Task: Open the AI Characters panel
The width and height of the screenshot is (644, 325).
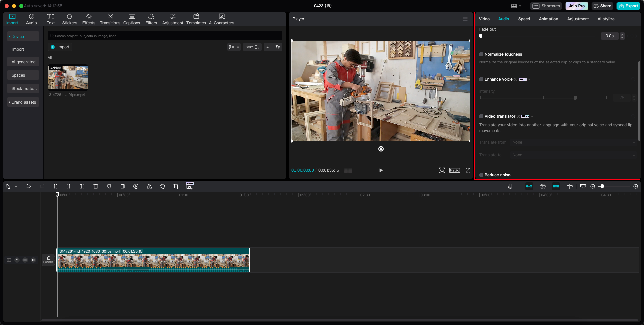Action: pos(221,19)
